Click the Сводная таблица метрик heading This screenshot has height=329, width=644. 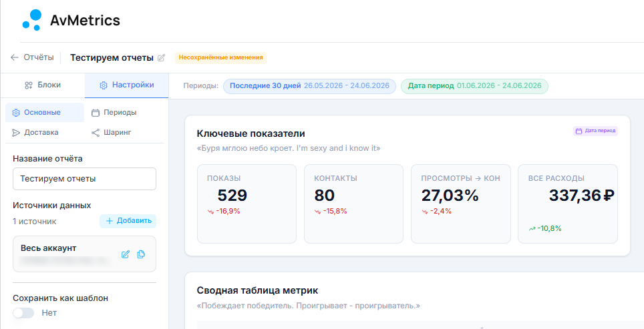[257, 291]
